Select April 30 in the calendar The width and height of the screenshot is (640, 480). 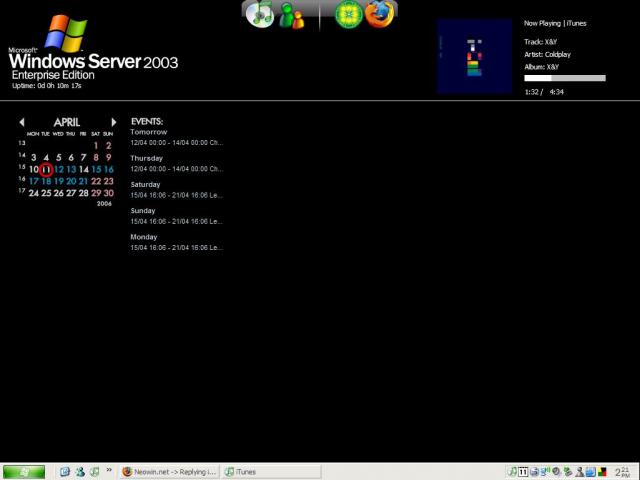(x=109, y=193)
